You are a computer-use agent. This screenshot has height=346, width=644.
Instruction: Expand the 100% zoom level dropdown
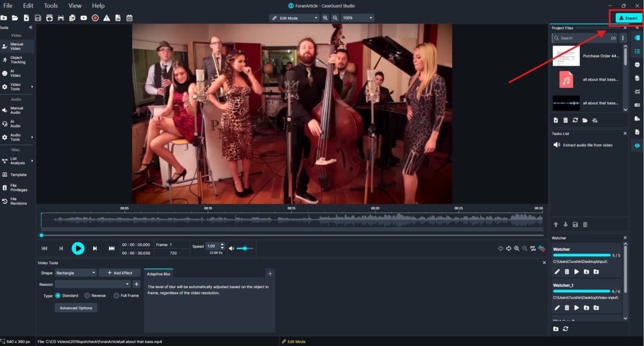pos(357,18)
